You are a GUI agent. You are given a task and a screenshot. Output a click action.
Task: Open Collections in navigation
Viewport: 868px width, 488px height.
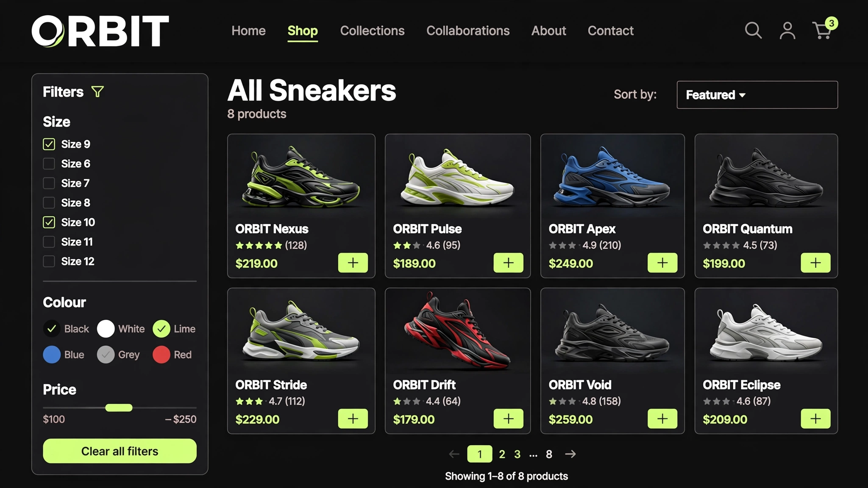(372, 30)
